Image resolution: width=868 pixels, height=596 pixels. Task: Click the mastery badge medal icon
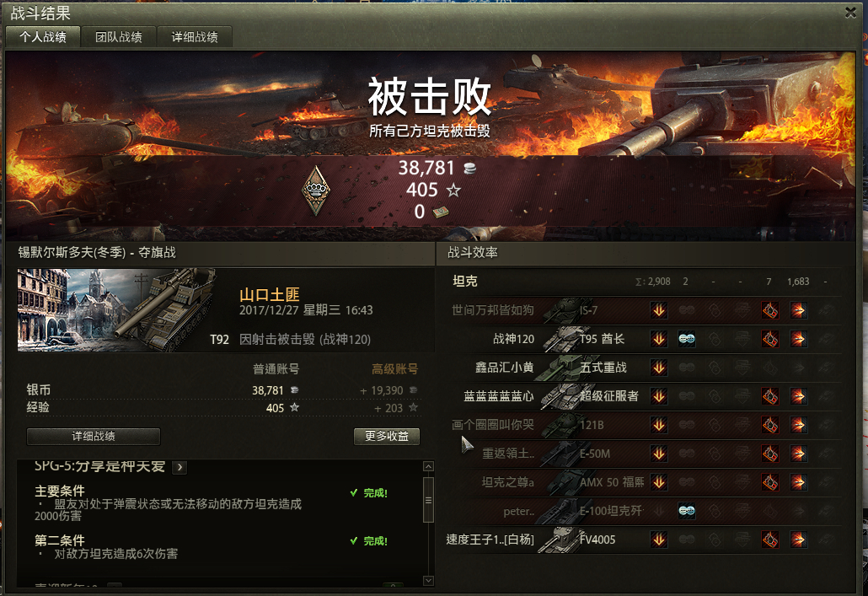click(x=316, y=190)
